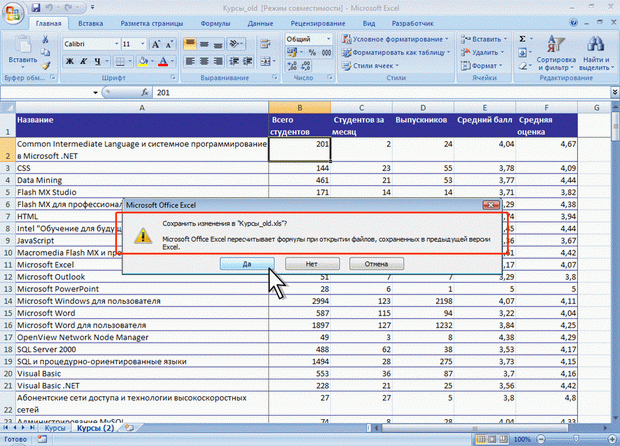Click the Cut scissors icon
Viewport: 620px width, 446px height.
(x=45, y=39)
